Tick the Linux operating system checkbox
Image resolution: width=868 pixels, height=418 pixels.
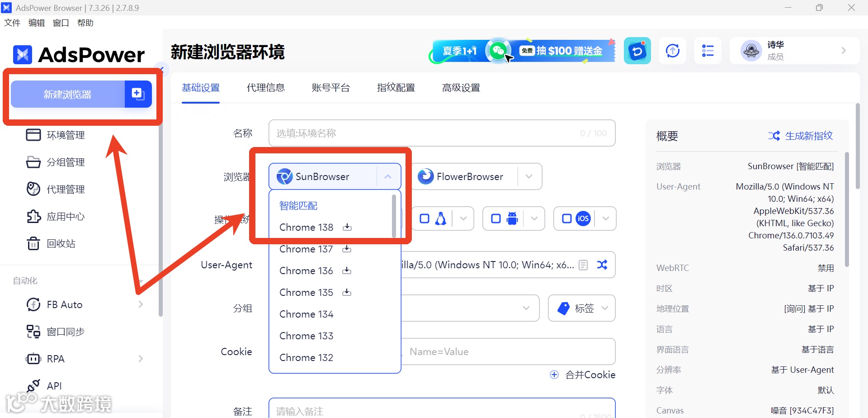[x=425, y=219]
